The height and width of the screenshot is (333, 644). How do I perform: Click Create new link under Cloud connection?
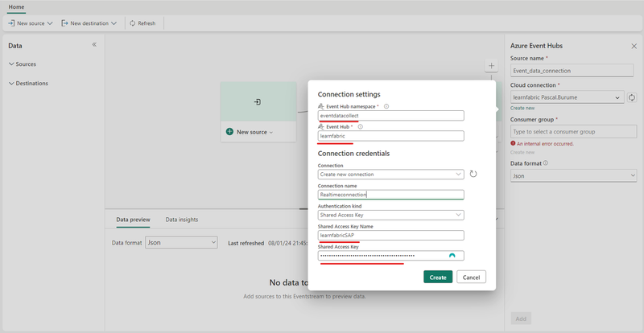tap(522, 109)
